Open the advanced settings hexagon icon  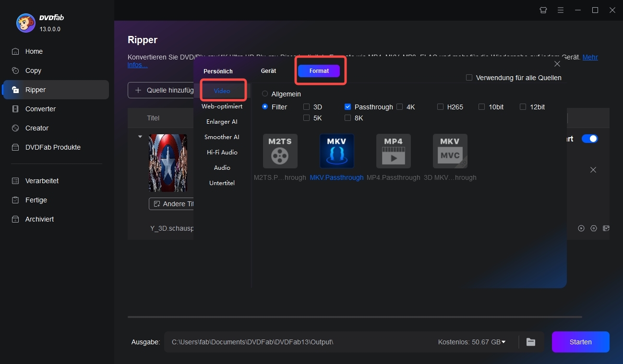(594, 228)
